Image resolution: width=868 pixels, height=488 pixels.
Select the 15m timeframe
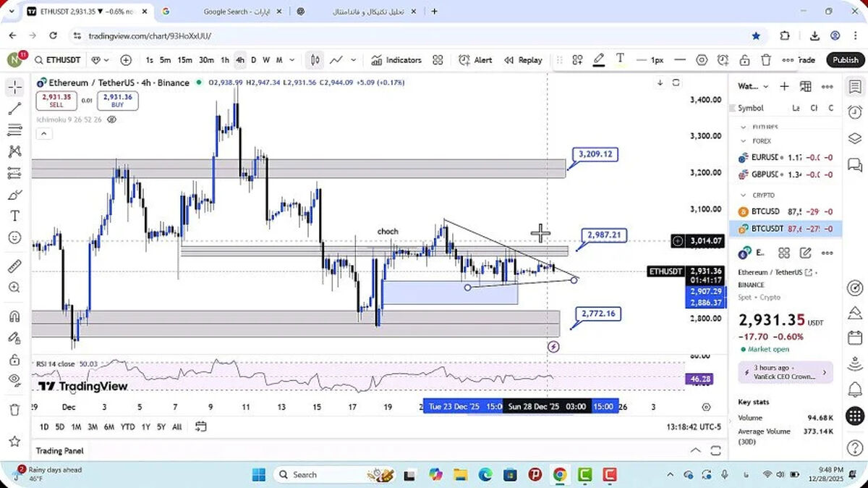pyautogui.click(x=185, y=60)
